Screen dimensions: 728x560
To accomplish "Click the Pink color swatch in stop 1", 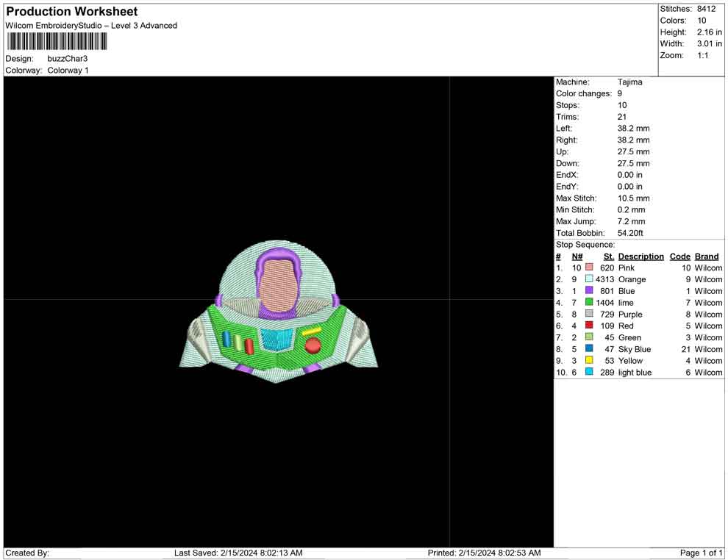I will (589, 268).
